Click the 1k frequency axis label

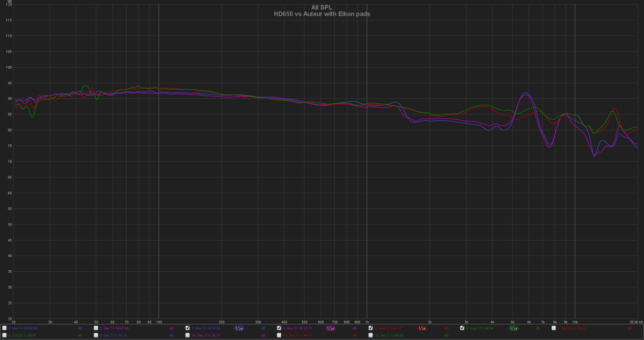pyautogui.click(x=367, y=321)
